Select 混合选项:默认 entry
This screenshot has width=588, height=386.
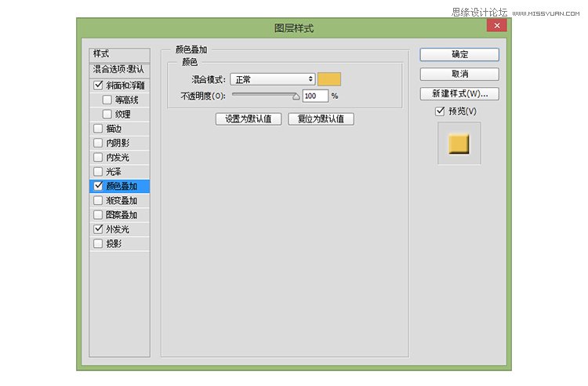(120, 69)
